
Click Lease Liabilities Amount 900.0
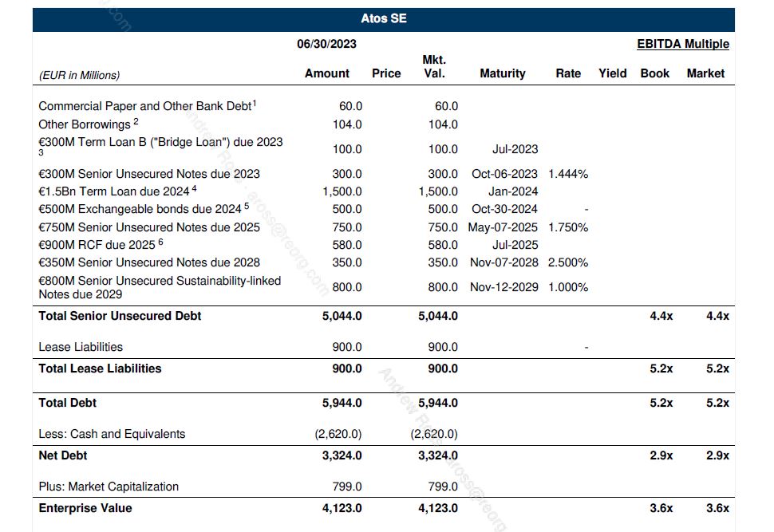click(x=347, y=347)
